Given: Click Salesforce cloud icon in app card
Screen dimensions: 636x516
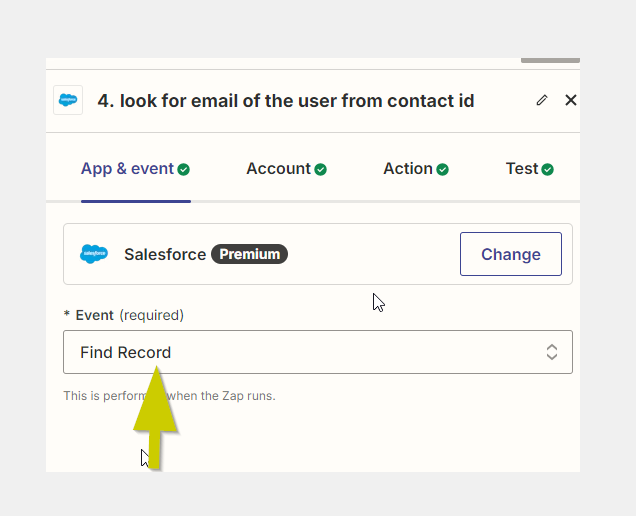Looking at the screenshot, I should coord(94,254).
